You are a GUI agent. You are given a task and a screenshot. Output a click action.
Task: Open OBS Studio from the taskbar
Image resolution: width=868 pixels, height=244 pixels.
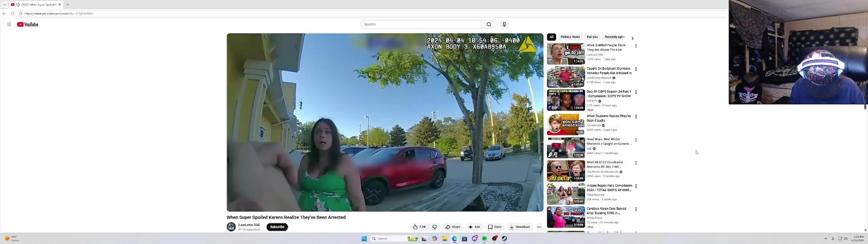(495, 239)
